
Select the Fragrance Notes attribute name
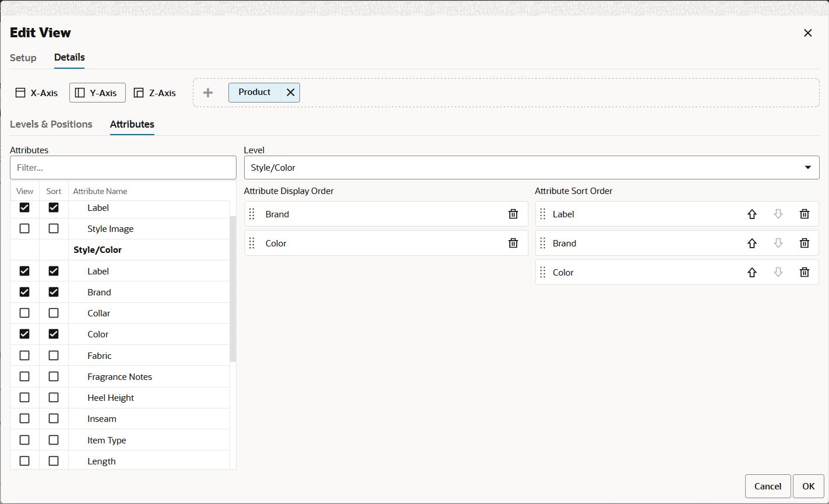pos(120,376)
